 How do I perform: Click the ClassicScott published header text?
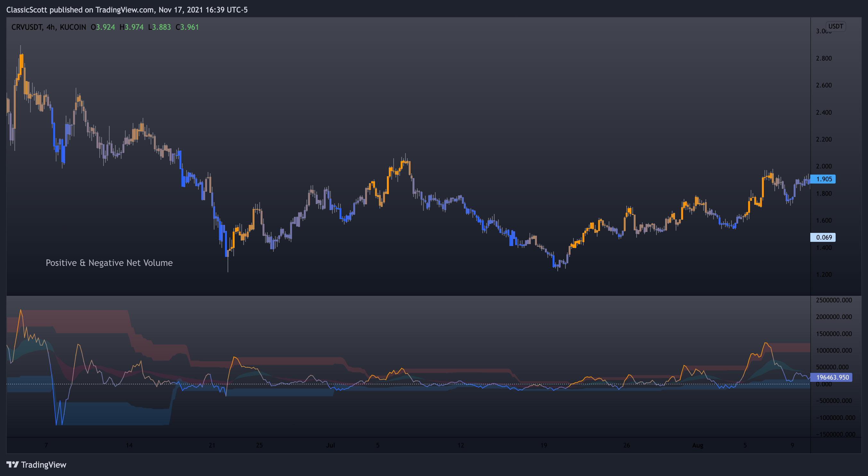(127, 10)
